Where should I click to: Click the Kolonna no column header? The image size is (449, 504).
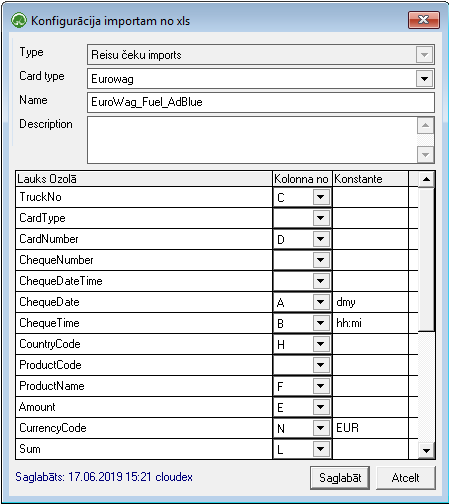(x=302, y=179)
